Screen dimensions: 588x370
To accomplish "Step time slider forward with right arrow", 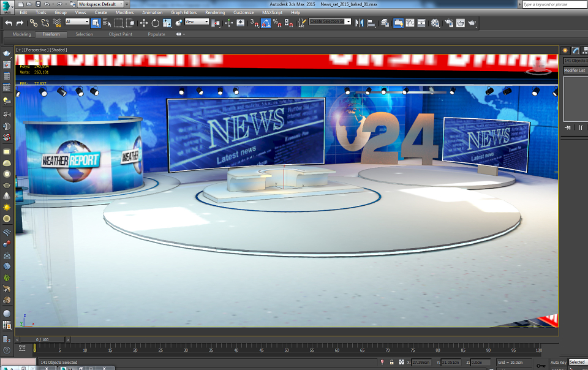I will coord(68,339).
